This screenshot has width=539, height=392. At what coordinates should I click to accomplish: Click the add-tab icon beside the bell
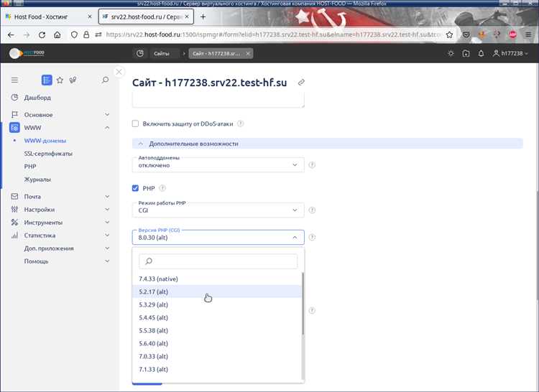tap(466, 53)
